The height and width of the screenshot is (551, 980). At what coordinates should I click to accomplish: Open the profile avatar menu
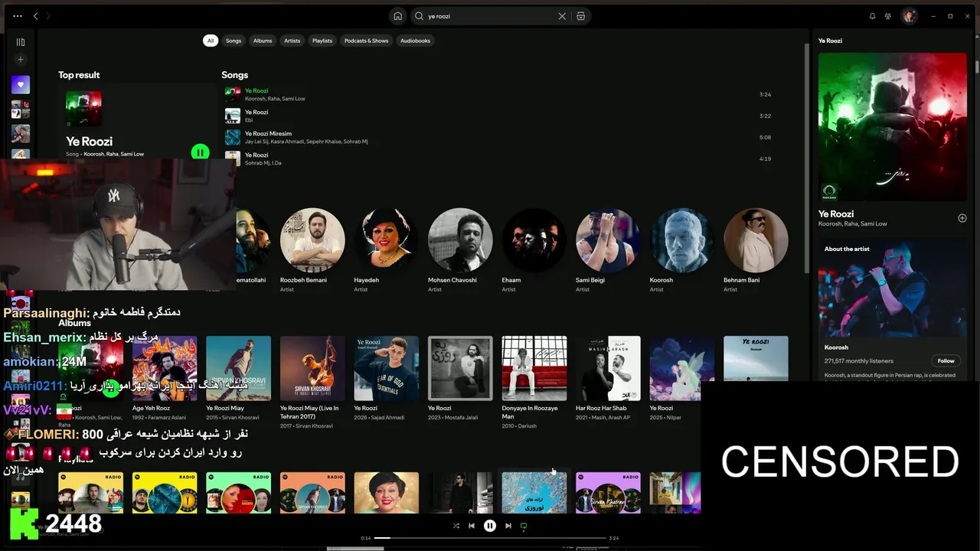click(909, 16)
